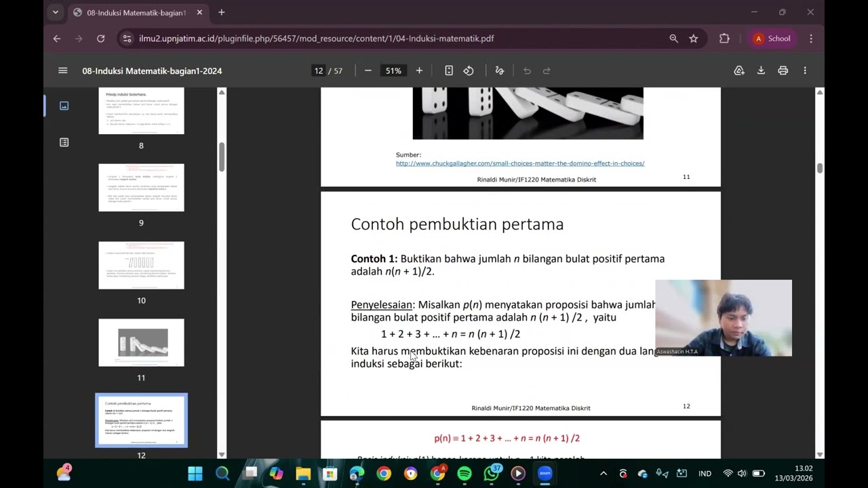Open Chrome's three-dot menu
The height and width of the screenshot is (488, 868).
(811, 39)
